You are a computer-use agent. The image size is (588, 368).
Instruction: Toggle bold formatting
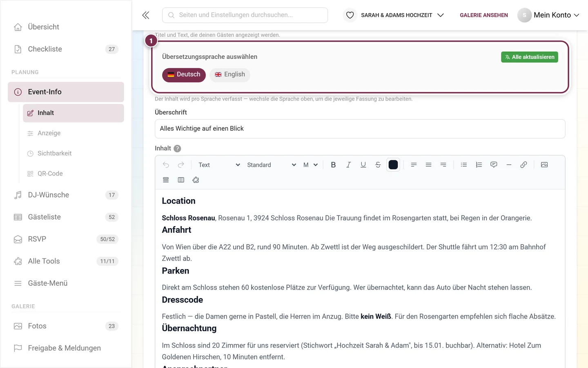coord(333,165)
